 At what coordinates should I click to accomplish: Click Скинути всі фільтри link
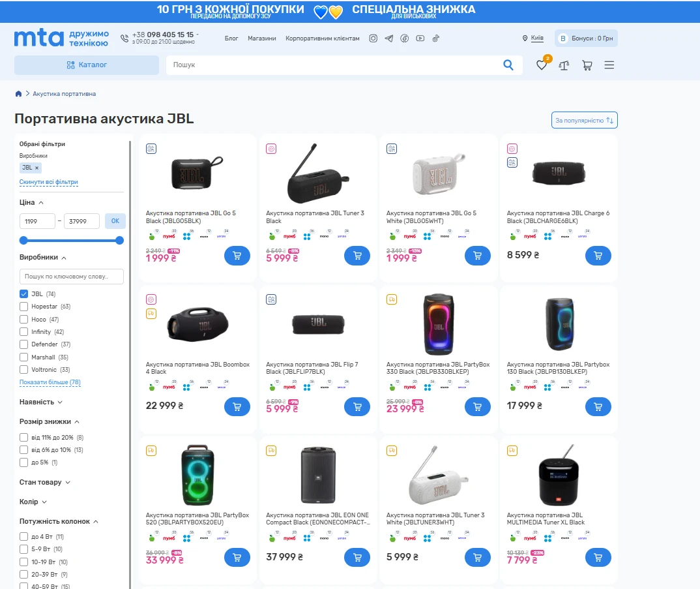coord(49,182)
